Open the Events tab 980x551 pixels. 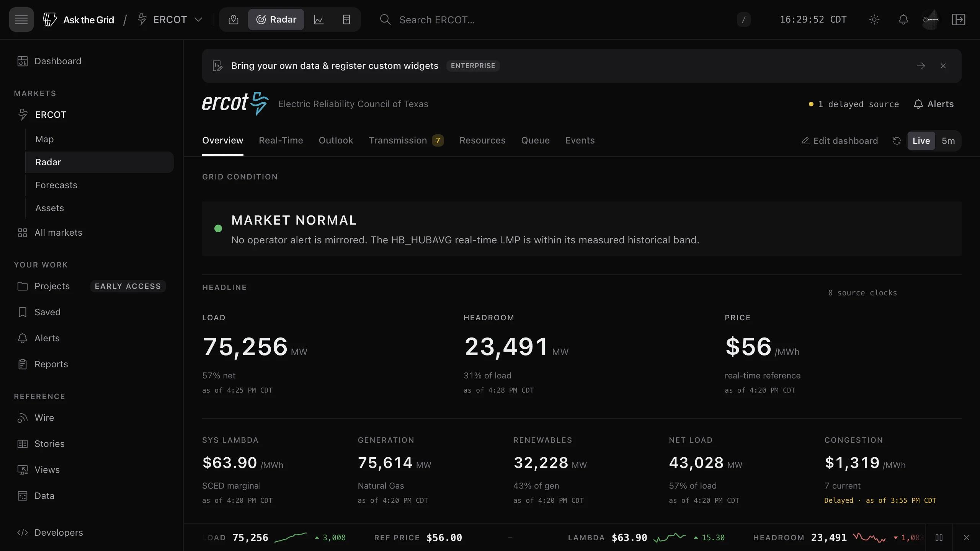(580, 140)
